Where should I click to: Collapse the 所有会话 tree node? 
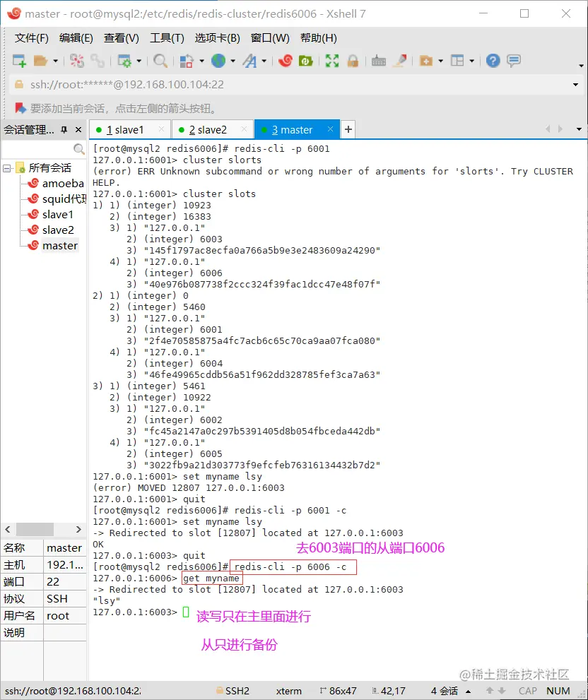[6, 168]
